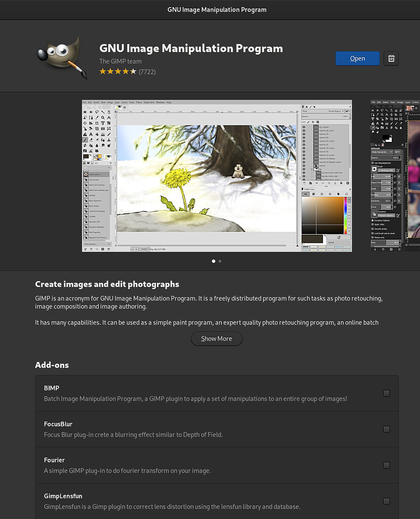
Task: Click the GIMP Wilber mascot app icon
Action: pos(61,57)
